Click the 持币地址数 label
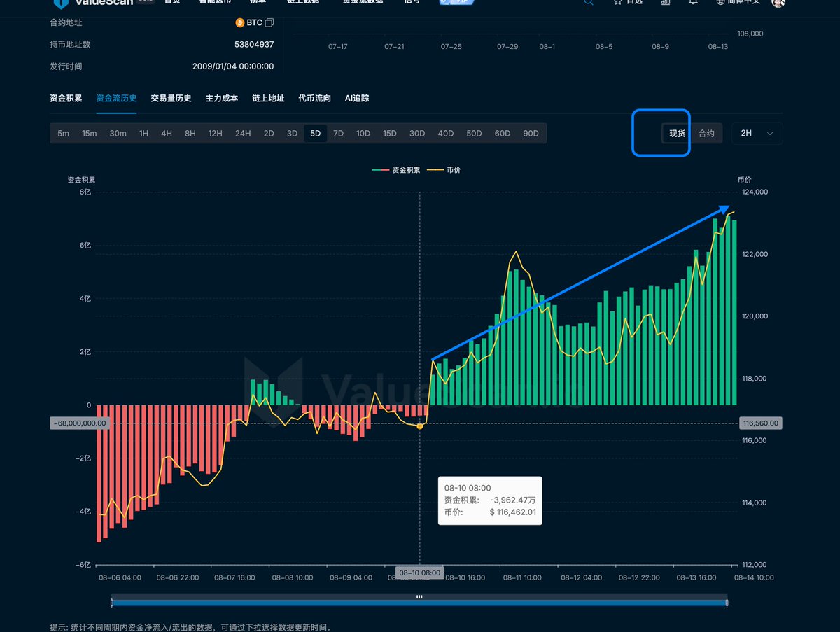 (70, 45)
